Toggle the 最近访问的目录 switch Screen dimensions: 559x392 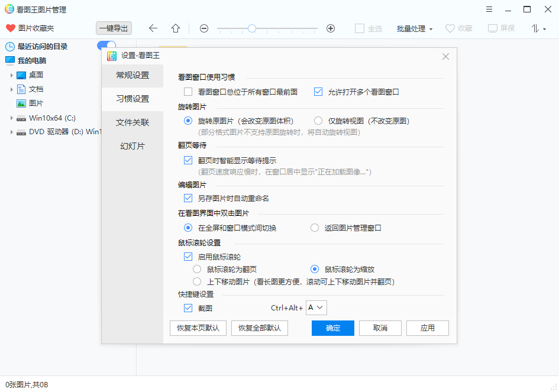click(105, 46)
